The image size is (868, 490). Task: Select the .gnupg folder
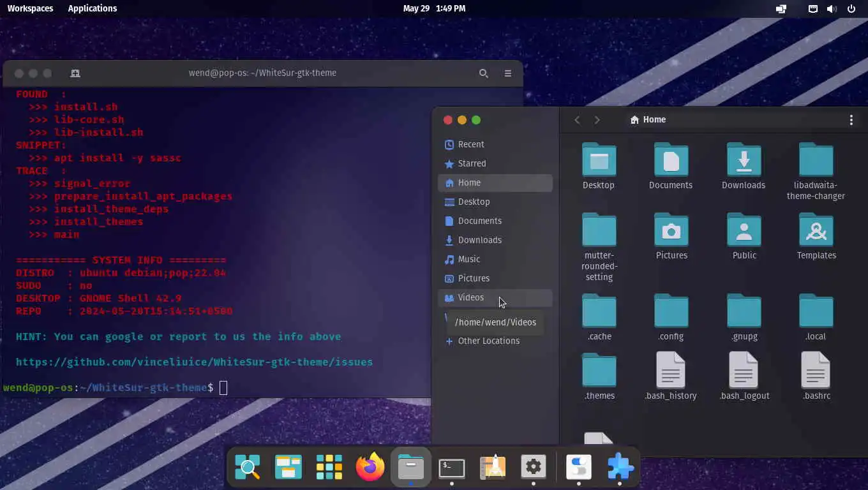coord(744,317)
